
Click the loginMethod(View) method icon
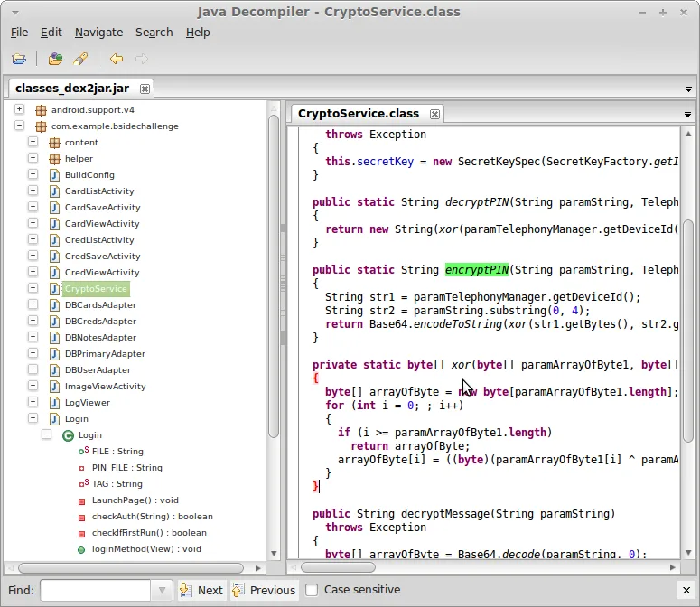tap(81, 550)
